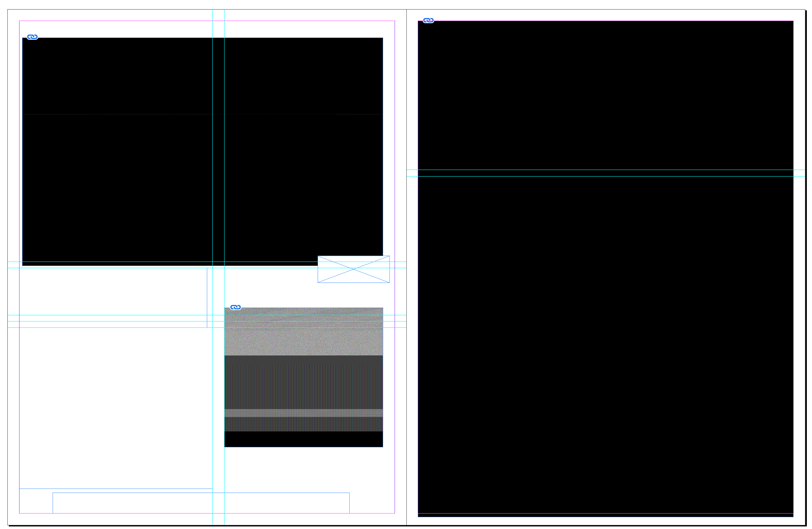Select the large black image frame on left page
This screenshot has width=812, height=529.
click(202, 152)
